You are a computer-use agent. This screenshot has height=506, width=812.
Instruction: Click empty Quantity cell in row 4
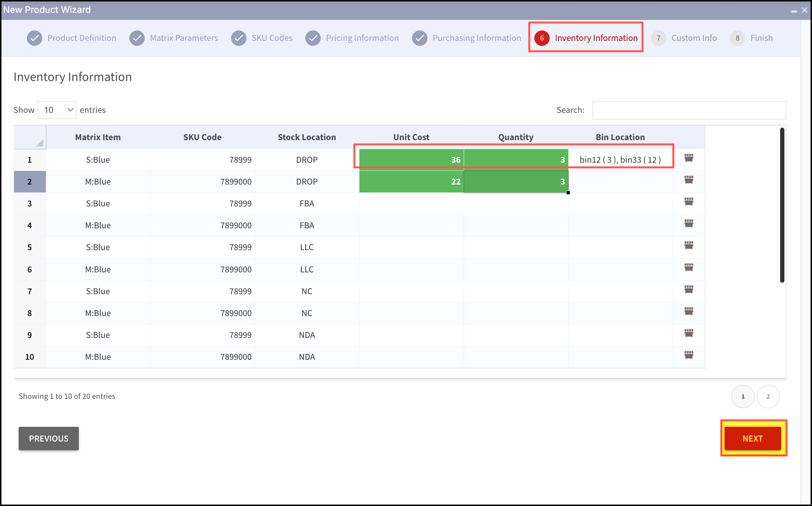coord(516,225)
